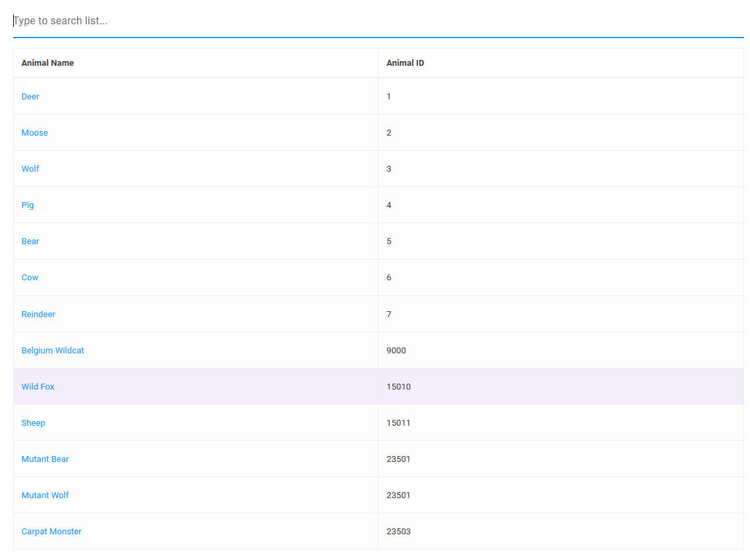
Task: Select the ID cell showing 15011
Action: 398,423
